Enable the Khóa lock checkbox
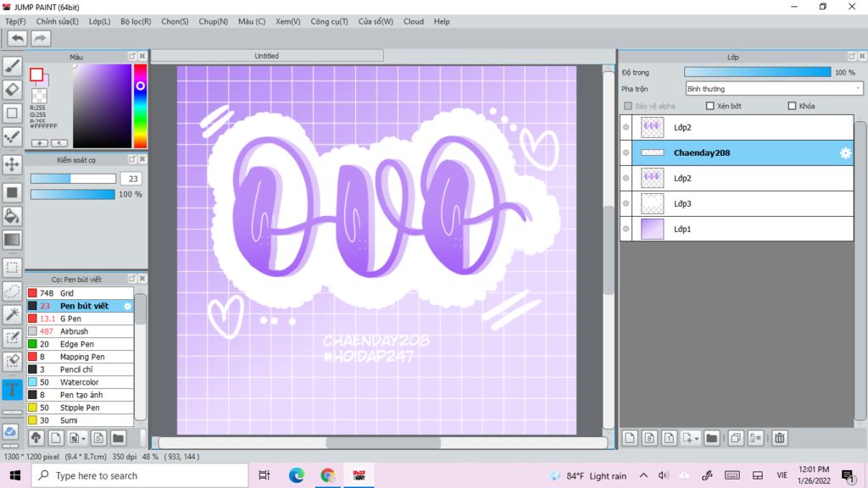Screen dimensions: 868x488 coord(792,106)
